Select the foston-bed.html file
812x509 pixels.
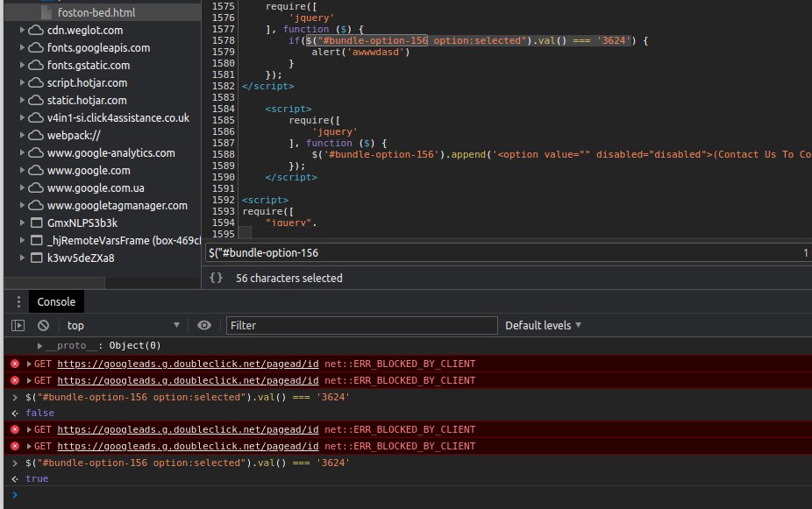[x=96, y=12]
